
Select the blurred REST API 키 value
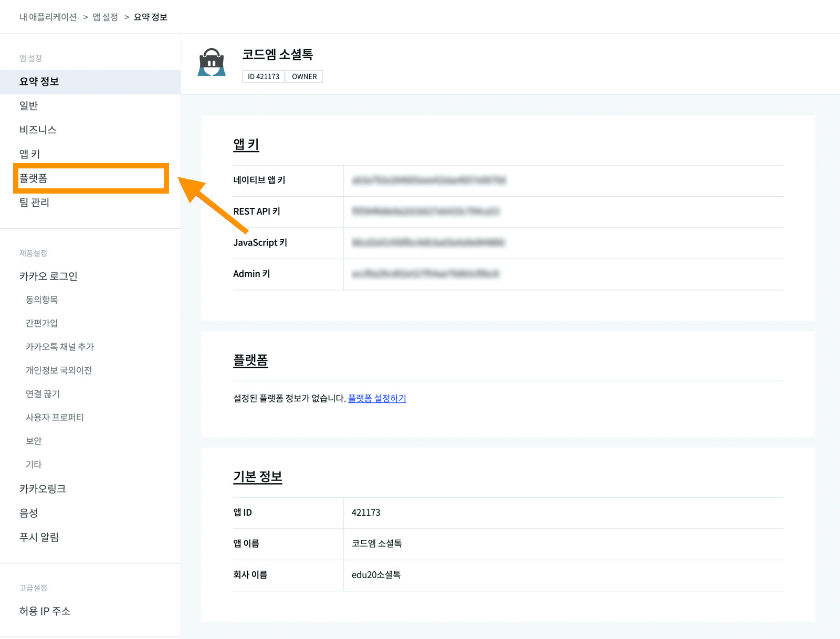[426, 211]
